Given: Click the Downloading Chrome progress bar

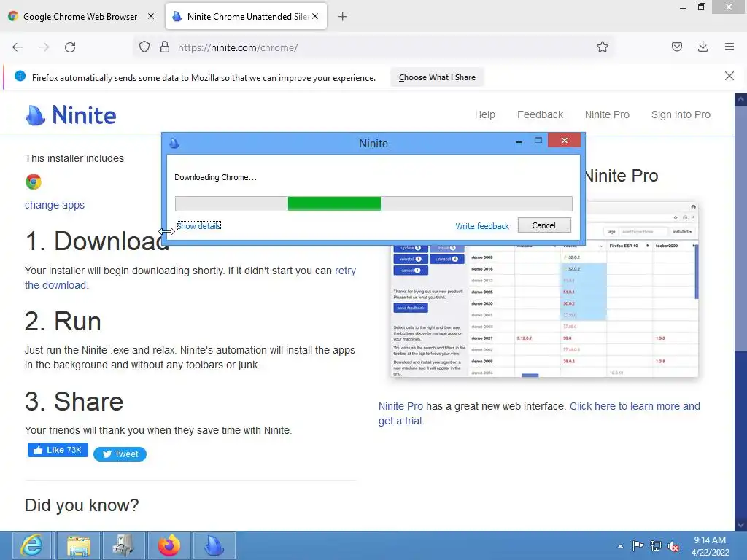Looking at the screenshot, I should tap(373, 204).
